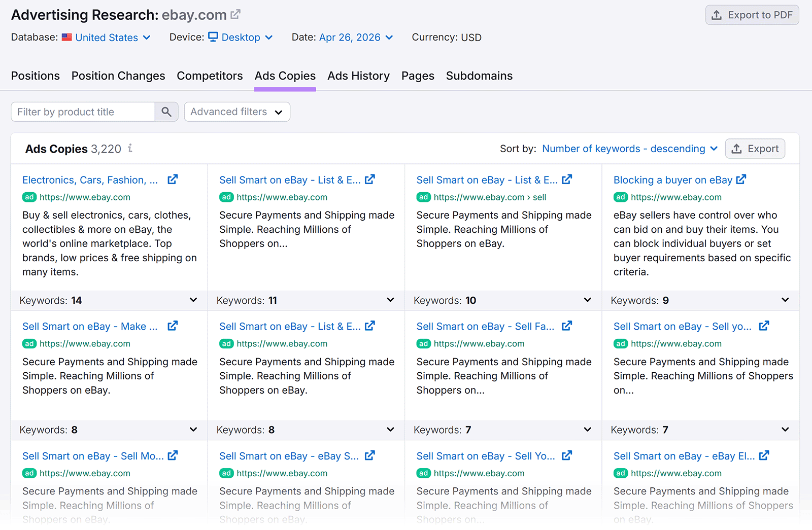Open external link icon for 10-keyword Sell Smart ad
Viewport: 812px width, 530px height.
pos(567,180)
